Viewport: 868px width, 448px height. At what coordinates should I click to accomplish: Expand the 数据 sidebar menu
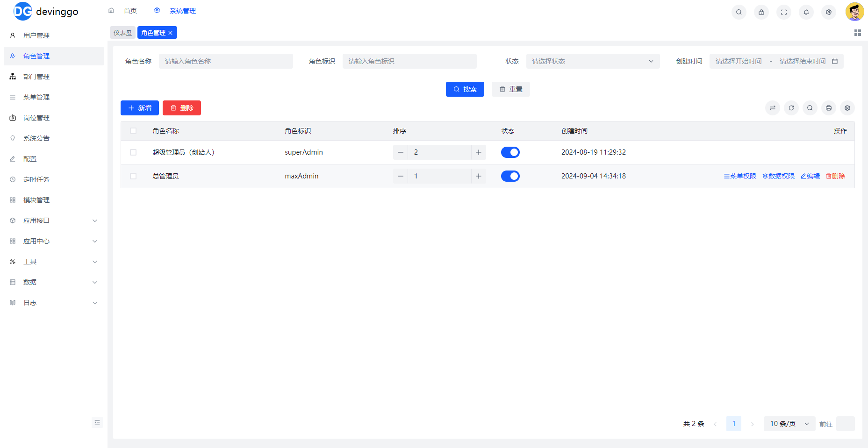pyautogui.click(x=54, y=282)
